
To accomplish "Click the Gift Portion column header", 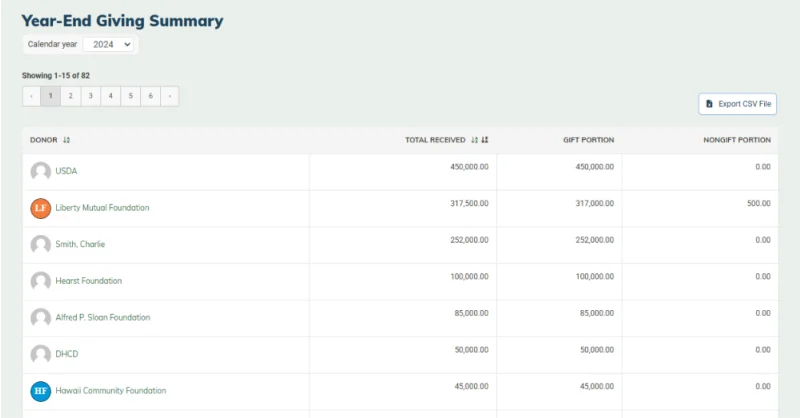I will point(588,140).
